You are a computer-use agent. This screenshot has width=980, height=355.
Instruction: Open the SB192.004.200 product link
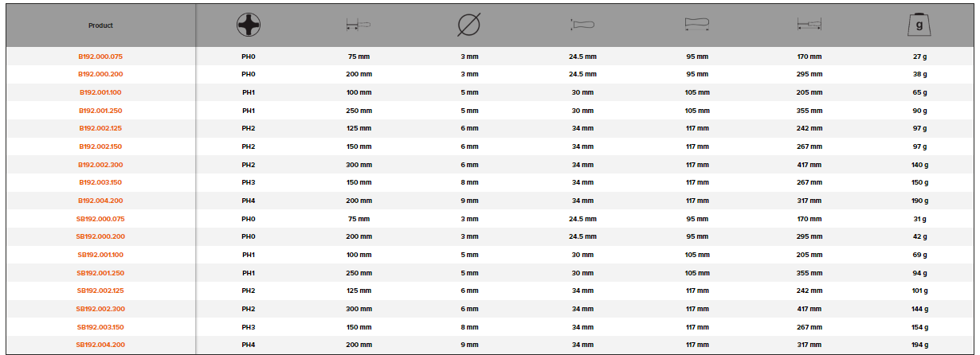[x=100, y=345]
